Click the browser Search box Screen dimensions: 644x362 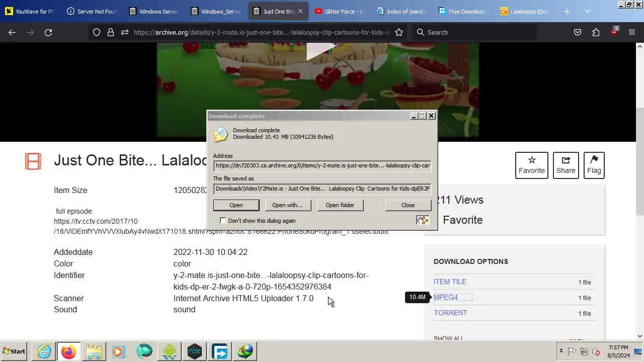474,32
